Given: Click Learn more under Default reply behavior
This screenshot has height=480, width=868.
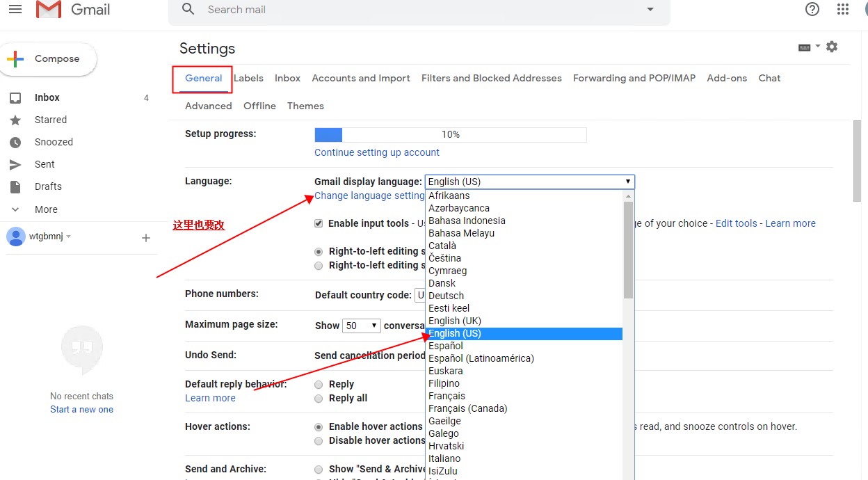Looking at the screenshot, I should click(x=210, y=398).
